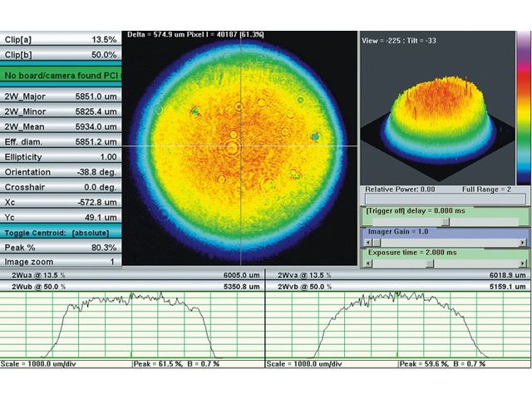Click right arrow of Exposure time scrollbar
The image size is (532, 399).
[x=523, y=263]
